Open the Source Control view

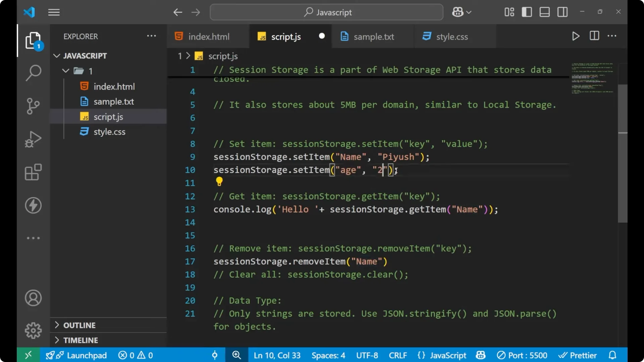click(x=33, y=106)
